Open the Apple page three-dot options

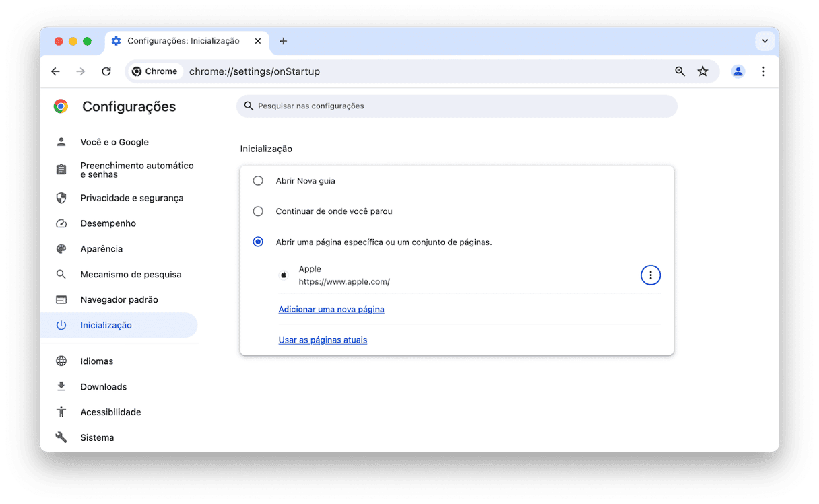[650, 275]
